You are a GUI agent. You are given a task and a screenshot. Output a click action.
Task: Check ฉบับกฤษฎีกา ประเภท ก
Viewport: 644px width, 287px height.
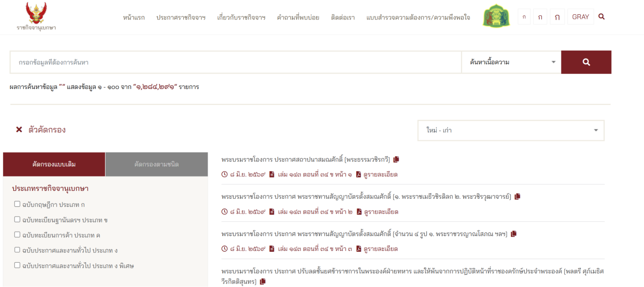17,204
